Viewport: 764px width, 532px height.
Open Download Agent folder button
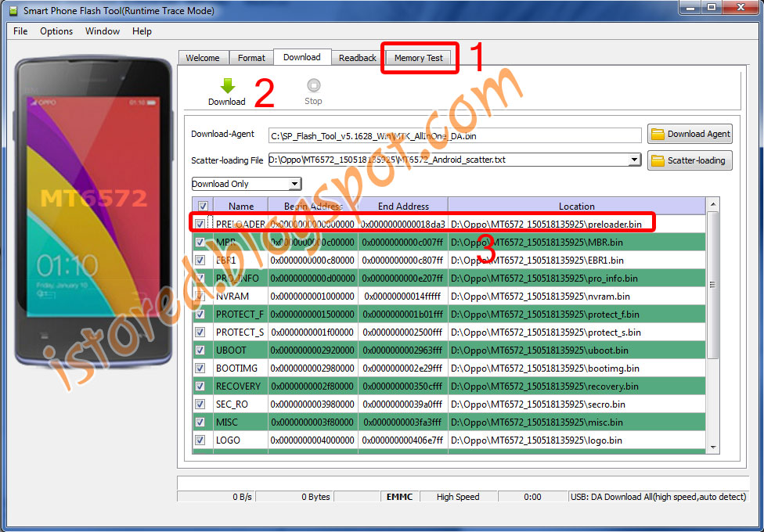pyautogui.click(x=690, y=134)
